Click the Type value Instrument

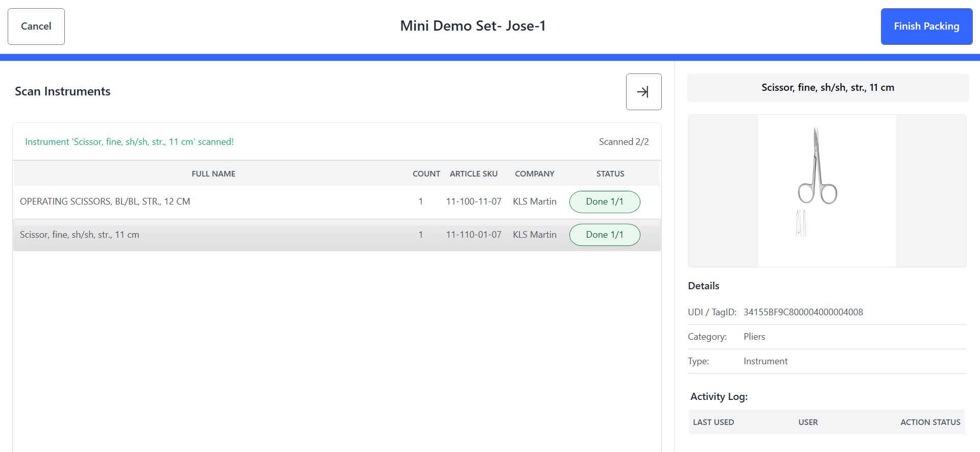(x=766, y=361)
